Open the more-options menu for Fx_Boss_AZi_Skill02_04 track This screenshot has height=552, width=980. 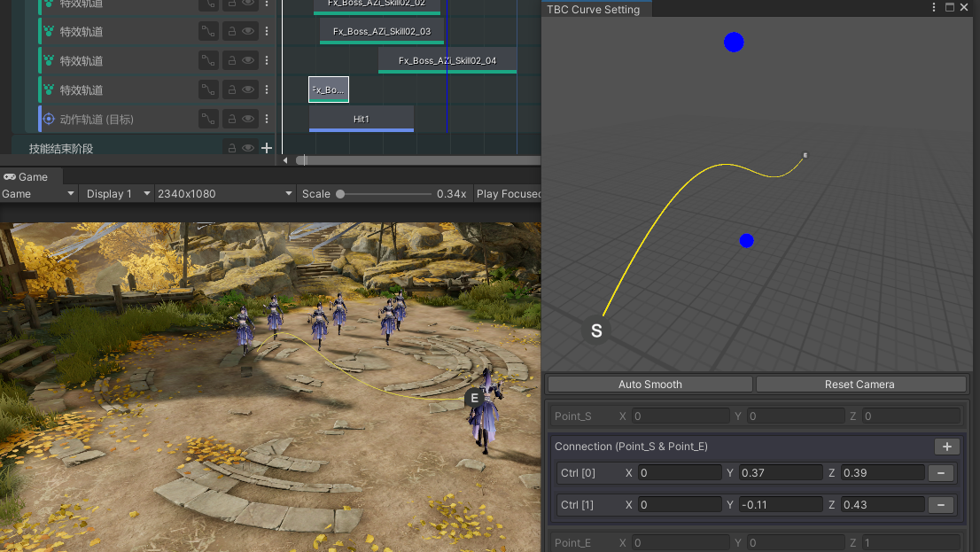point(267,60)
